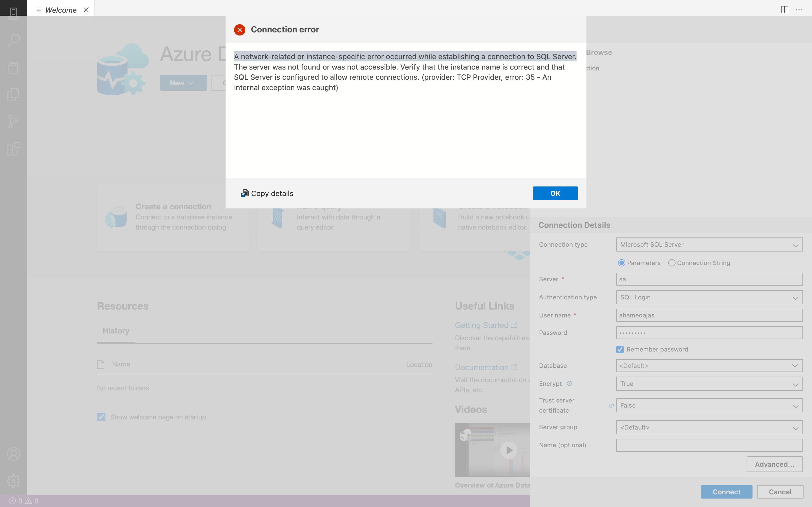Select the Parameters radio button

(x=621, y=263)
